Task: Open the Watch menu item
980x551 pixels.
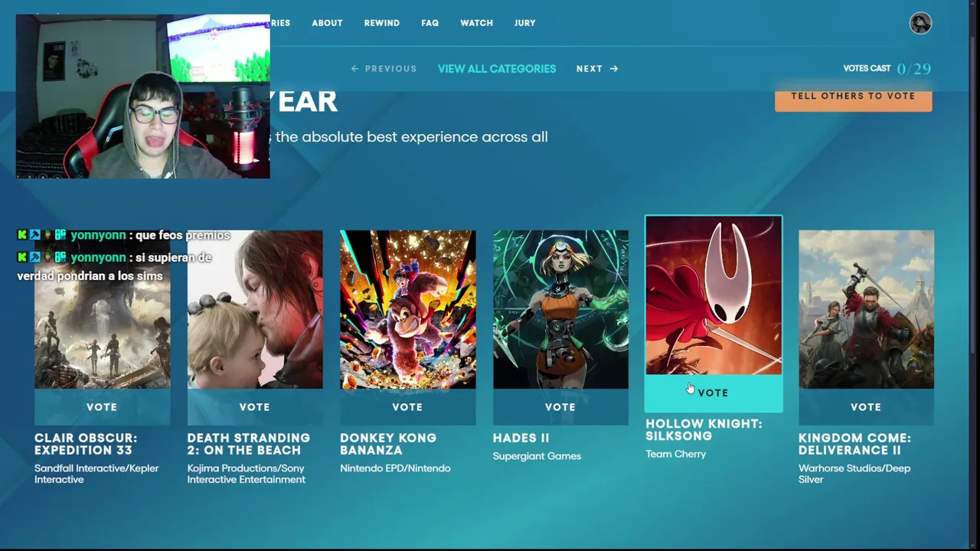Action: click(x=476, y=23)
